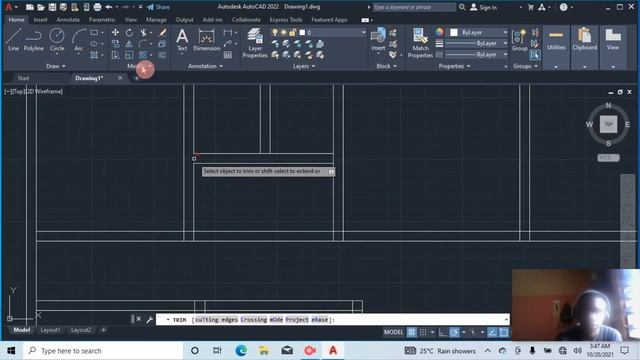This screenshot has height=360, width=640.
Task: Open the Dimension tool
Action: click(x=207, y=40)
